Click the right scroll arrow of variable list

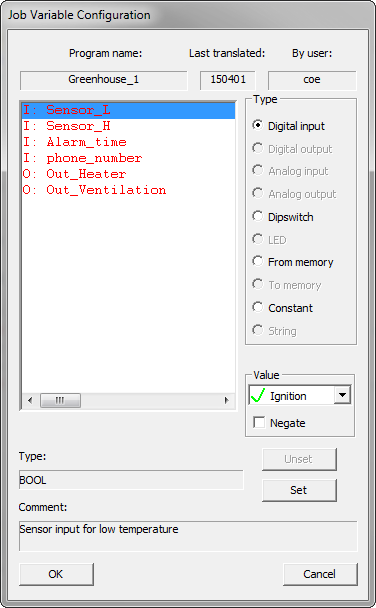pos(226,400)
